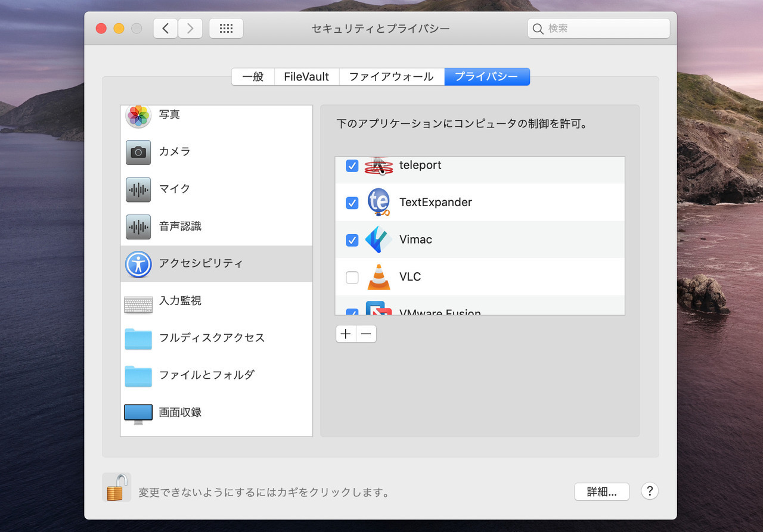Toggle the teleport checkbox

click(352, 166)
